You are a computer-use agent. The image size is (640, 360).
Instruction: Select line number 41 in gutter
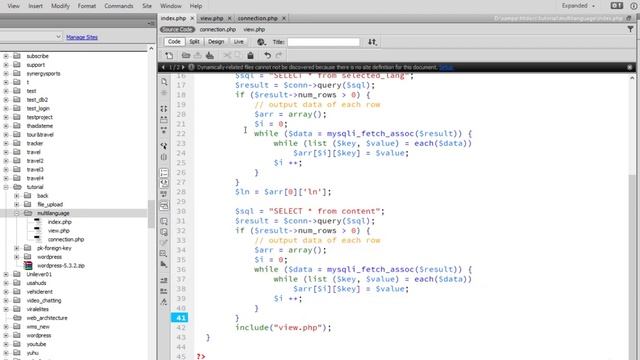point(180,318)
